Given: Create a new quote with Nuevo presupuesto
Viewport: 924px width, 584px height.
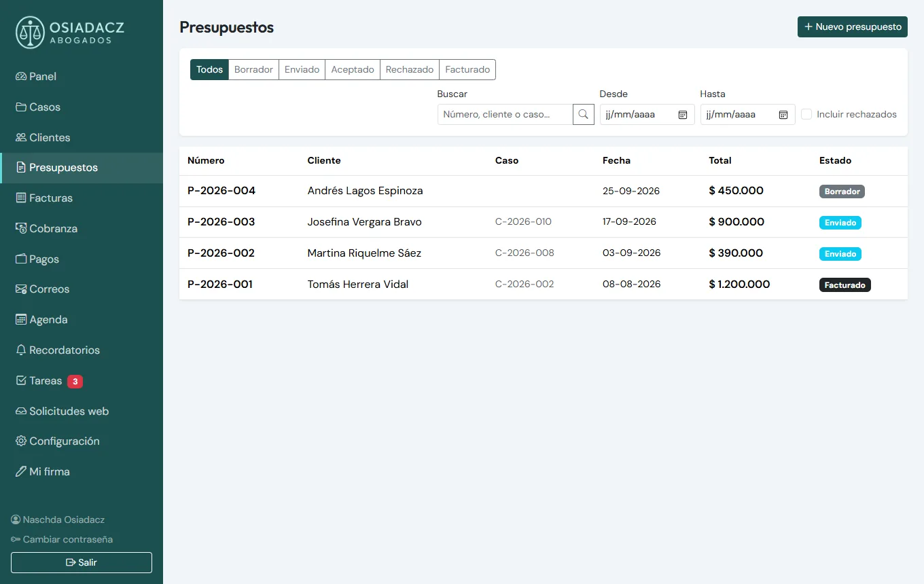Looking at the screenshot, I should 853,26.
